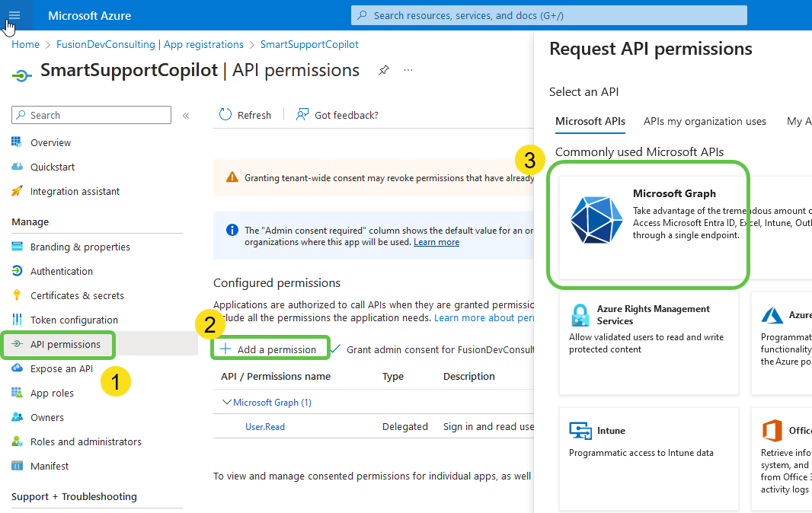The width and height of the screenshot is (812, 513).
Task: Open Authentication settings
Action: pos(60,270)
